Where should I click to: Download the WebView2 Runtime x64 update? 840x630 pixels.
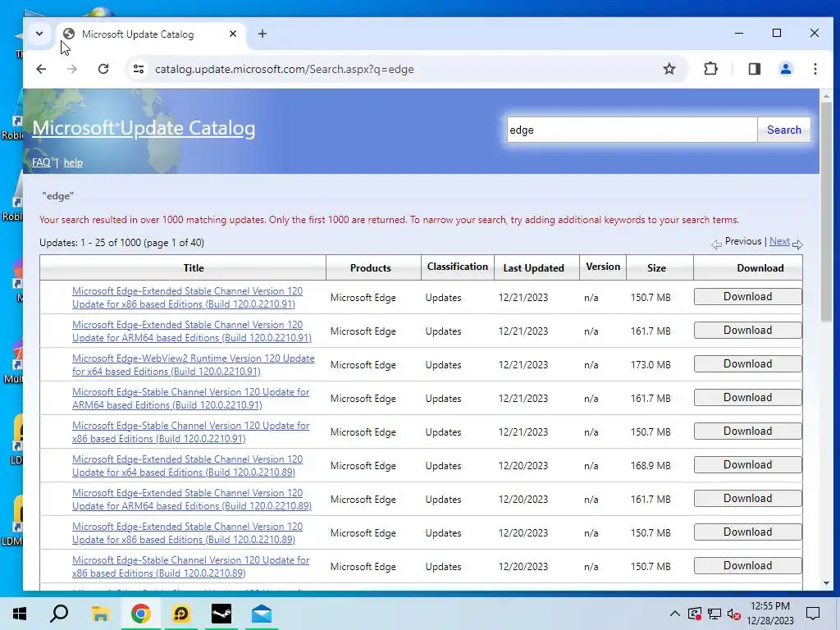[748, 364]
